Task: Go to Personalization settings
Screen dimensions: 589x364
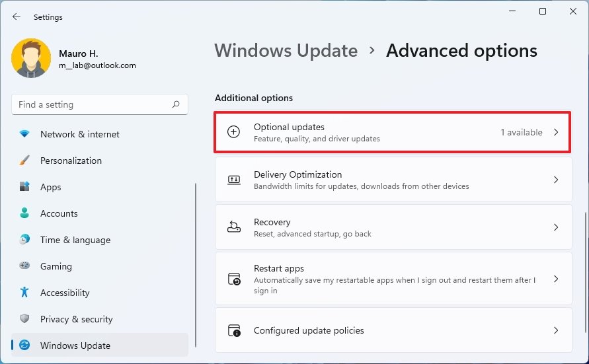Action: pyautogui.click(x=100, y=161)
